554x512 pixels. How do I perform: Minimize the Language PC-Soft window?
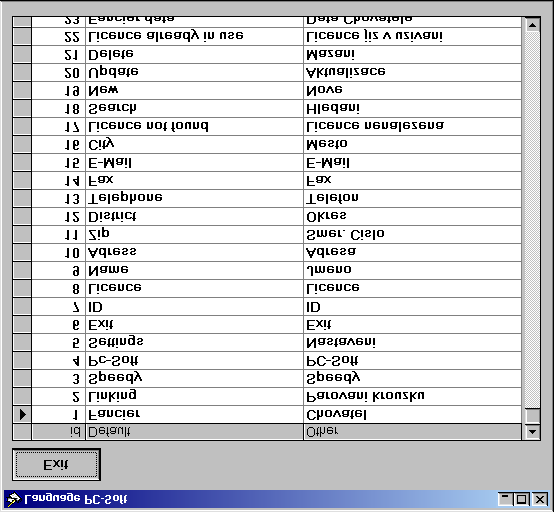(506, 499)
